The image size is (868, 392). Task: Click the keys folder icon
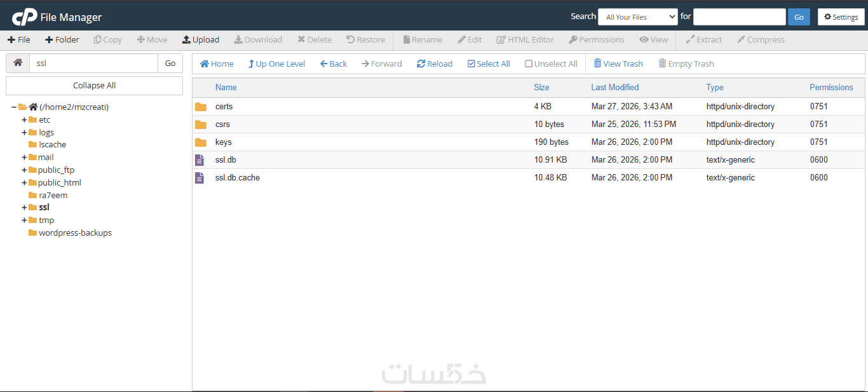click(x=201, y=142)
